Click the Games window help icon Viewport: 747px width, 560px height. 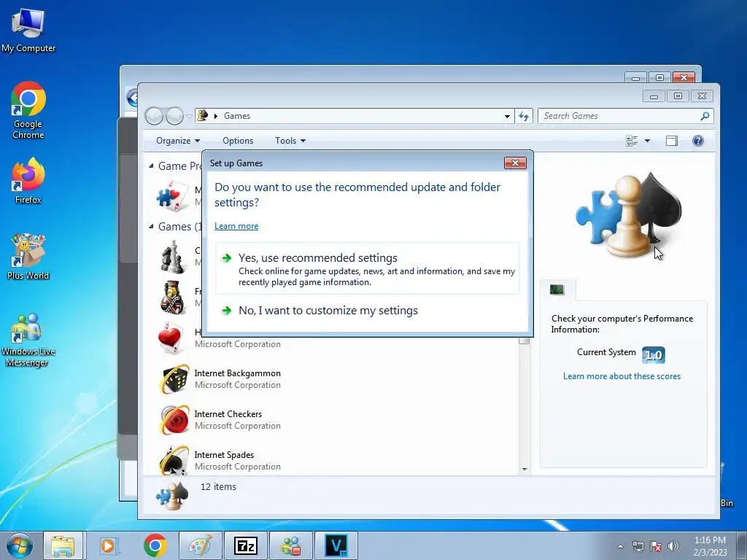click(x=698, y=141)
